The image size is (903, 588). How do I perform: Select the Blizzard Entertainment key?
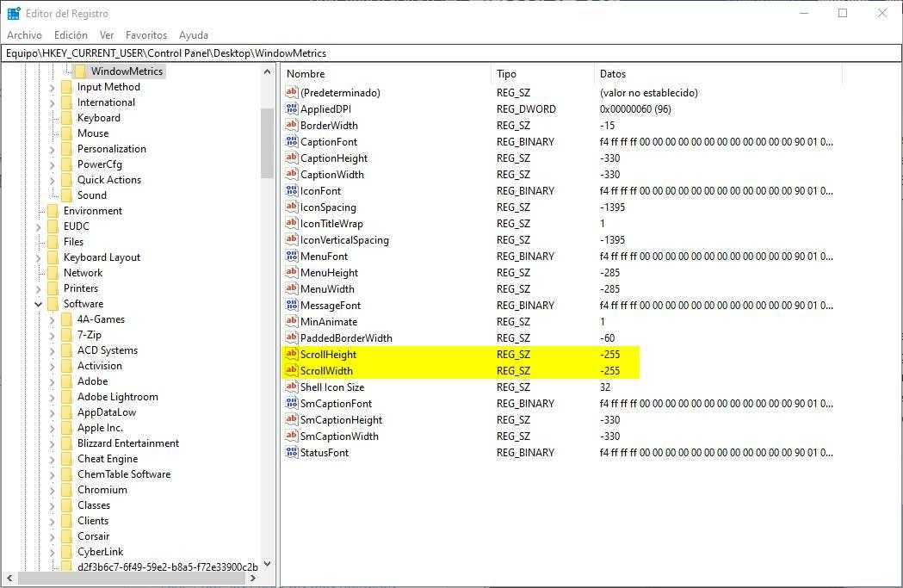point(128,443)
